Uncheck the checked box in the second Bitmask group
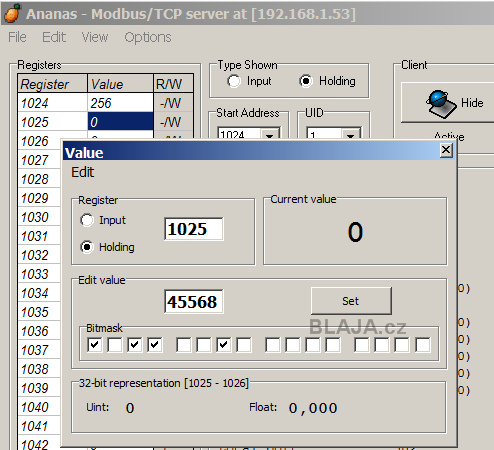The image size is (494, 450). pyautogui.click(x=224, y=345)
